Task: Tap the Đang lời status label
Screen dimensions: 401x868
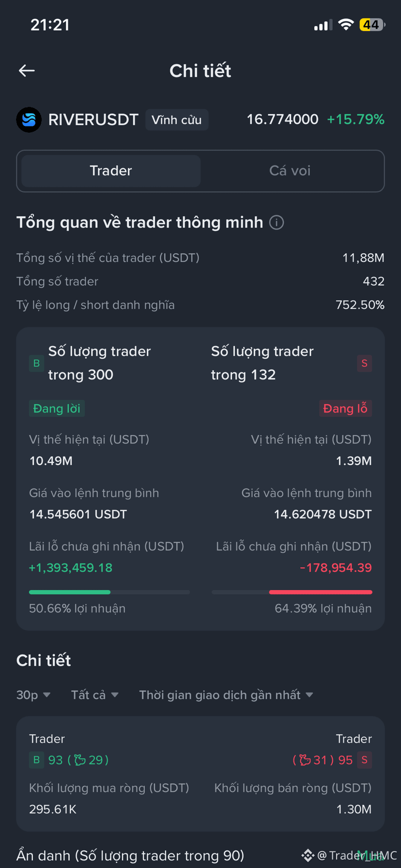Action: (57, 409)
